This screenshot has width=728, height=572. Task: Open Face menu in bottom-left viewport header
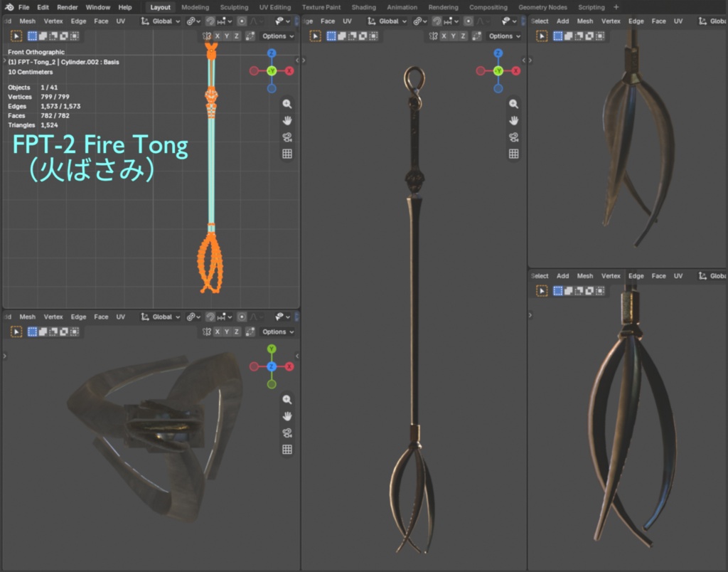tap(101, 317)
